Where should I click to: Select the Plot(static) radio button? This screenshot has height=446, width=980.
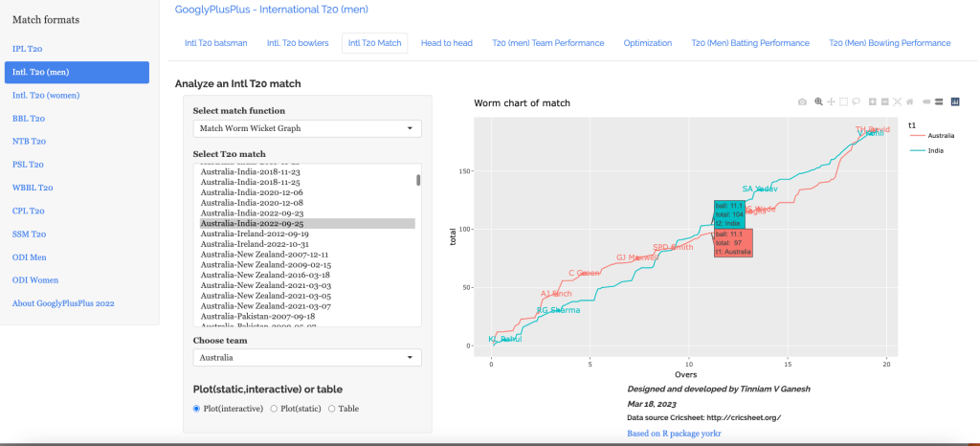(x=275, y=409)
